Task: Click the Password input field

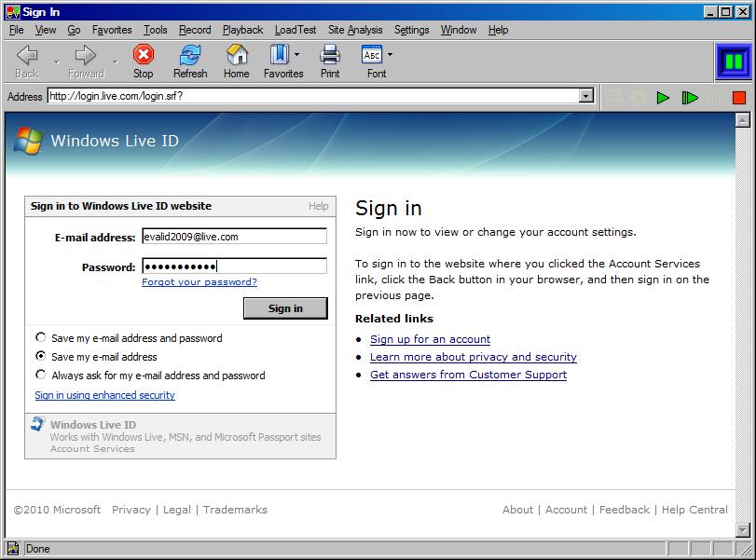Action: tap(234, 266)
